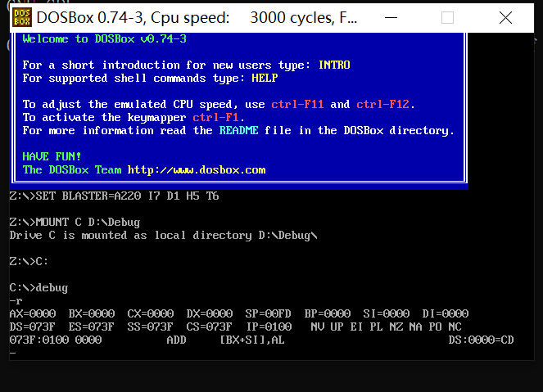Click the SET BLASTER=A220 command line
The height and width of the screenshot is (392, 543).
coord(115,196)
